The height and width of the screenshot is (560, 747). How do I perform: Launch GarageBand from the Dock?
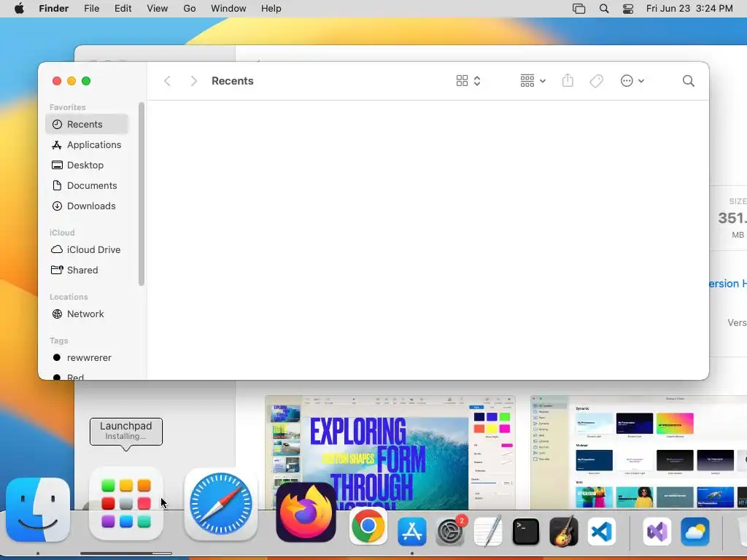coord(564,532)
